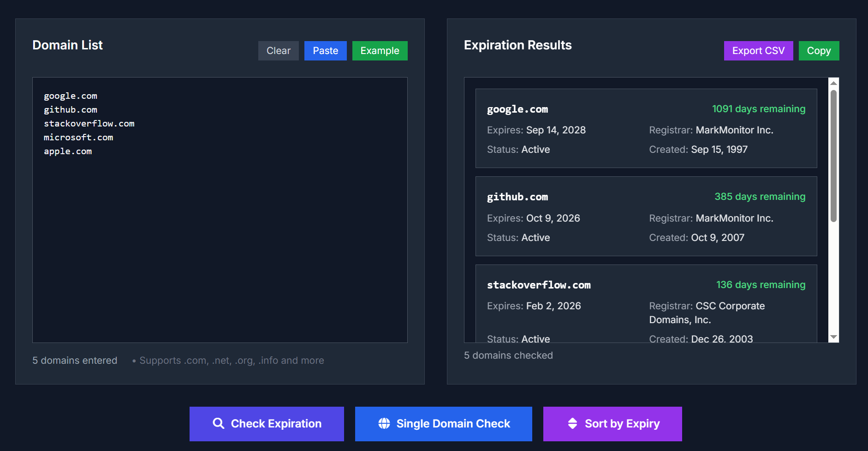Click '136 days remaining' text
Viewport: 868px width, 451px height.
761,285
